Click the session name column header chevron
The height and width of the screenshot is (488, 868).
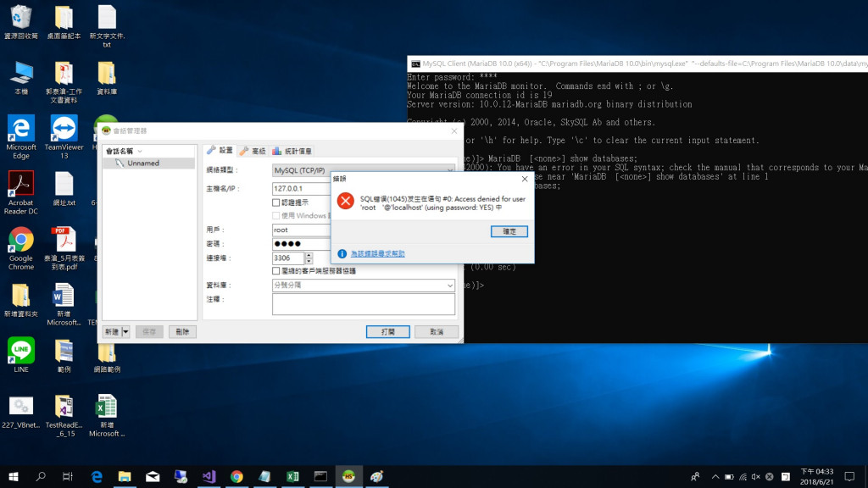pyautogui.click(x=140, y=151)
